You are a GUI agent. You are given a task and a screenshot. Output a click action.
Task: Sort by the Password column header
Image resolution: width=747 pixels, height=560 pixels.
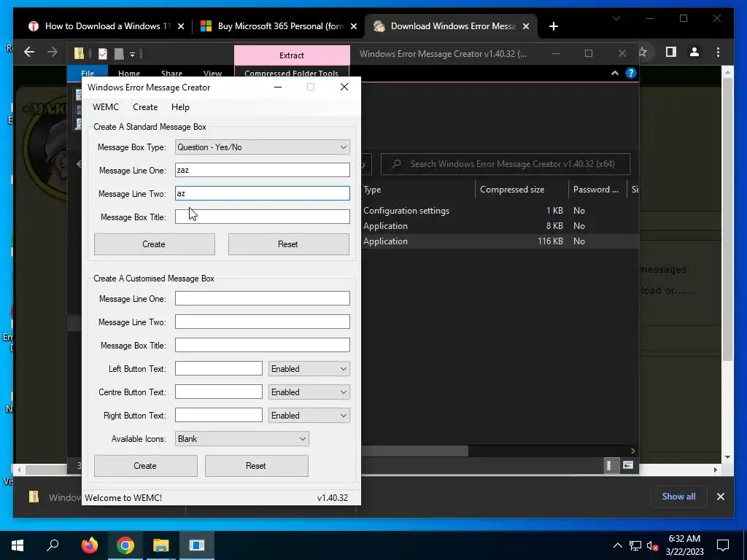[597, 190]
